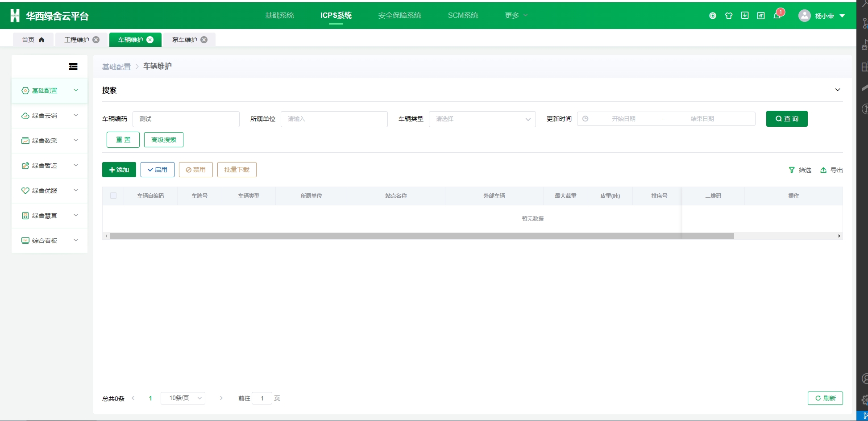Click the 启用 enable button
The width and height of the screenshot is (868, 421).
pyautogui.click(x=158, y=170)
